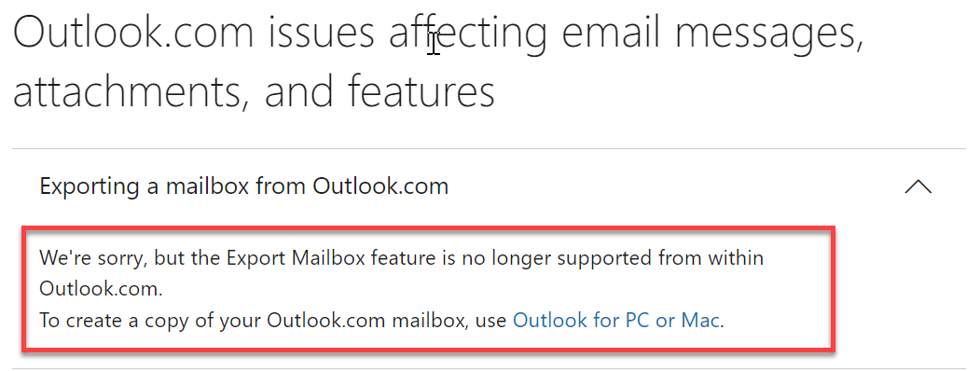The width and height of the screenshot is (980, 371).
Task: Click the word "Mac" in the link
Action: tap(700, 321)
